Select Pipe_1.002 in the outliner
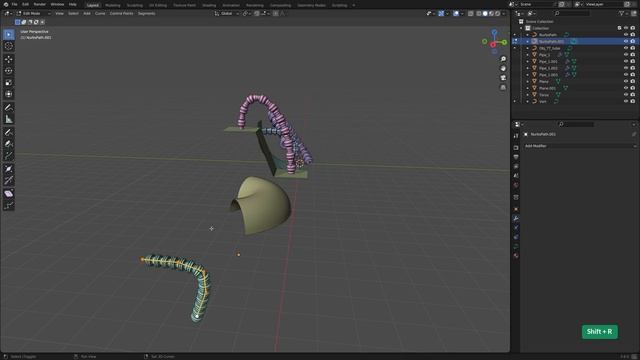Image resolution: width=640 pixels, height=360 pixels. tap(548, 68)
